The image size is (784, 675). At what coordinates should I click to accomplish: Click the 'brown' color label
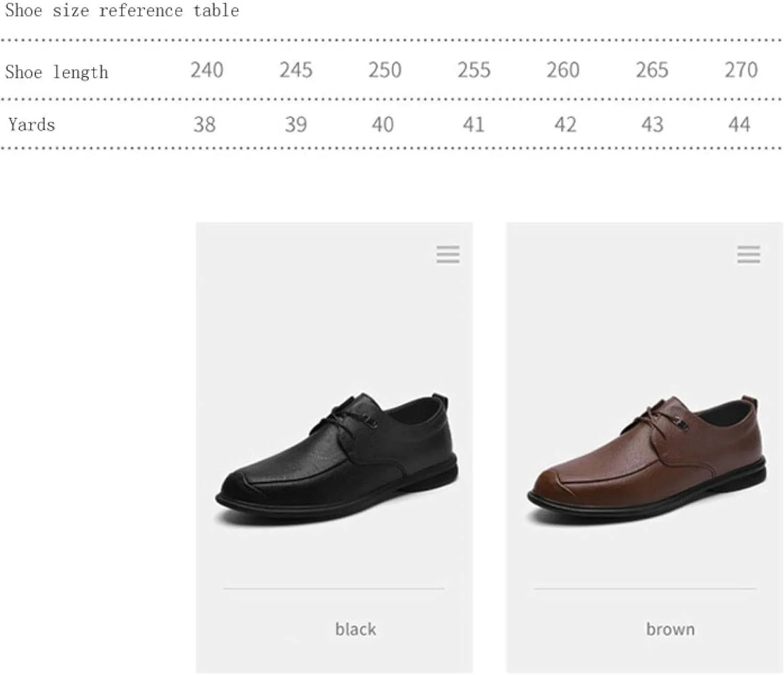point(671,629)
